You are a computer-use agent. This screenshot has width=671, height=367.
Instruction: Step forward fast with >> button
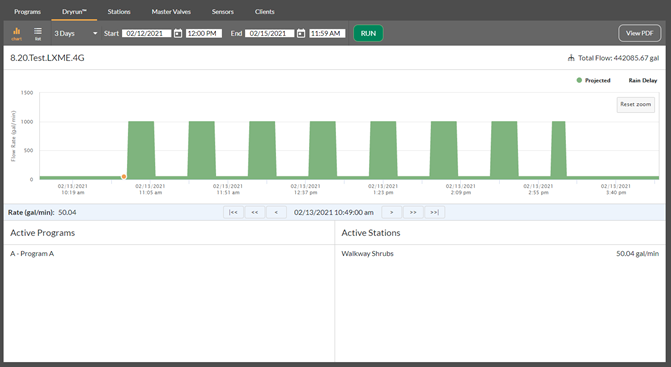click(x=413, y=212)
